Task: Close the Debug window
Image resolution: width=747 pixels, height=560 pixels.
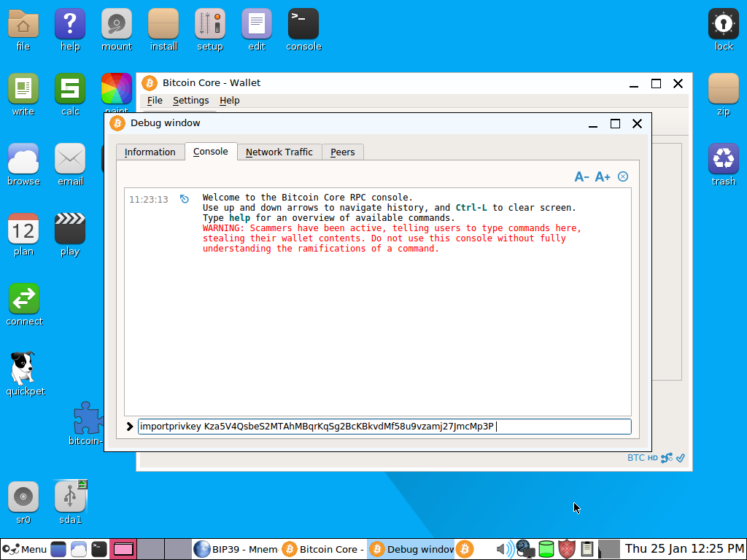Action: [637, 124]
